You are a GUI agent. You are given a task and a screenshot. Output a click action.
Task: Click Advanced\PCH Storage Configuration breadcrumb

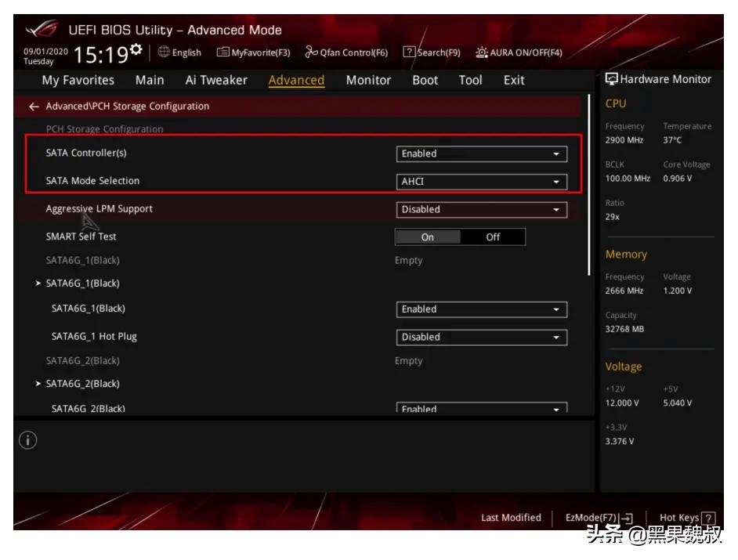128,107
